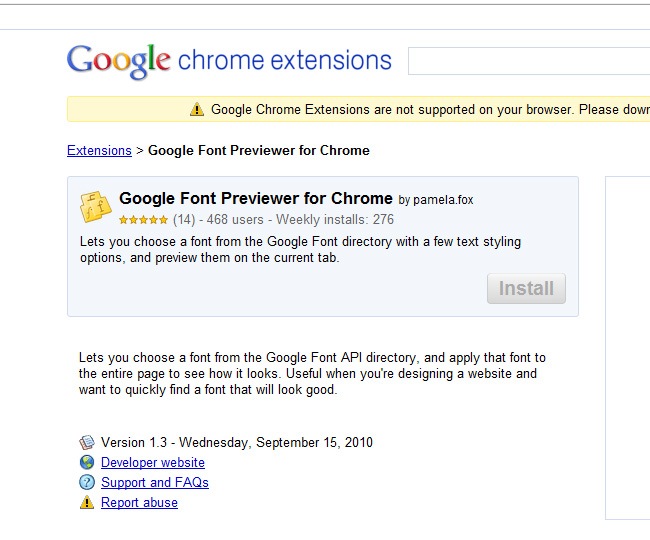The height and width of the screenshot is (540, 650).
Task: Click the Google Font Previewer for Chrome heading
Action: click(255, 198)
